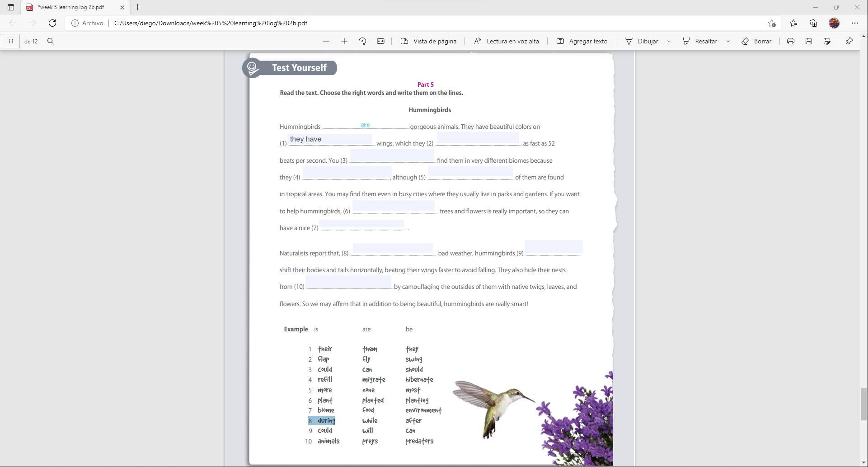Print the PDF document
The height and width of the screenshot is (467, 868).
[x=791, y=41]
